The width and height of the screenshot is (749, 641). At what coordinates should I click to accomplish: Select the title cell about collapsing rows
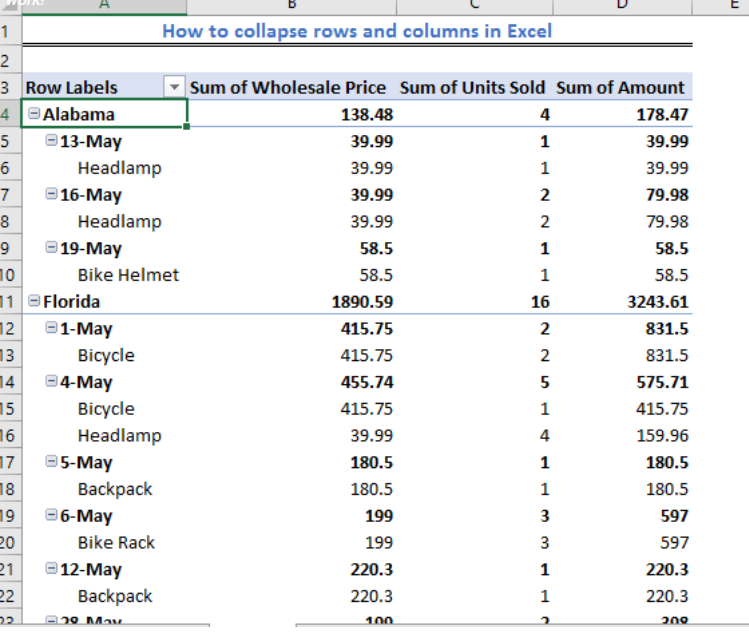357,31
